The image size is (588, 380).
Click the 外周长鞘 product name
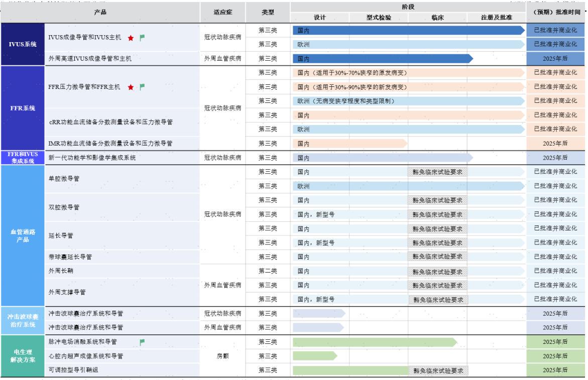[x=61, y=271]
